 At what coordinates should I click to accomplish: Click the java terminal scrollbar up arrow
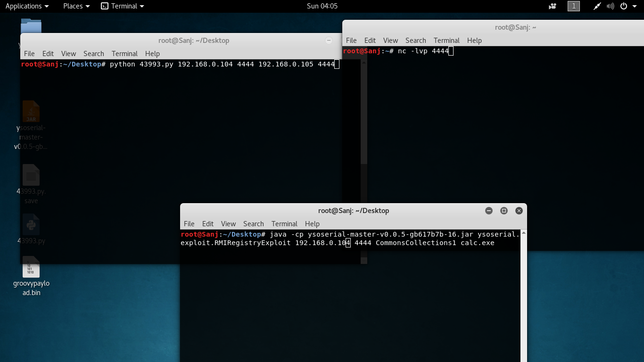[x=524, y=234]
